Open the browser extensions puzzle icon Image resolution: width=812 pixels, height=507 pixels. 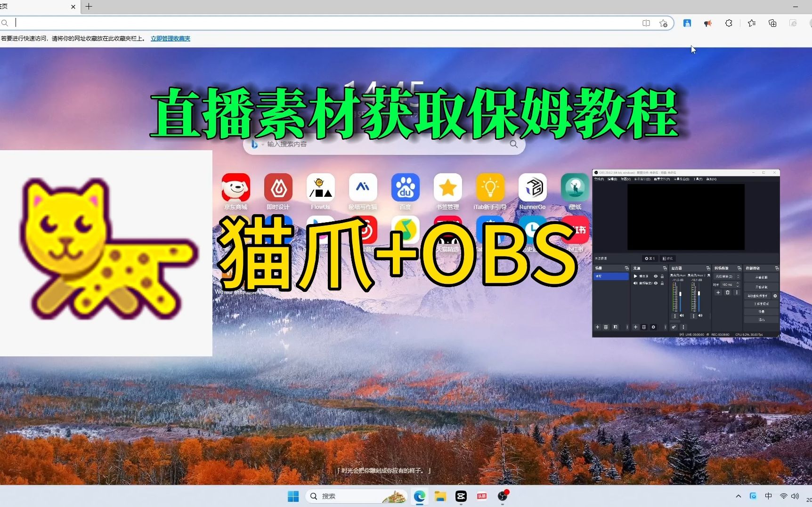(728, 23)
